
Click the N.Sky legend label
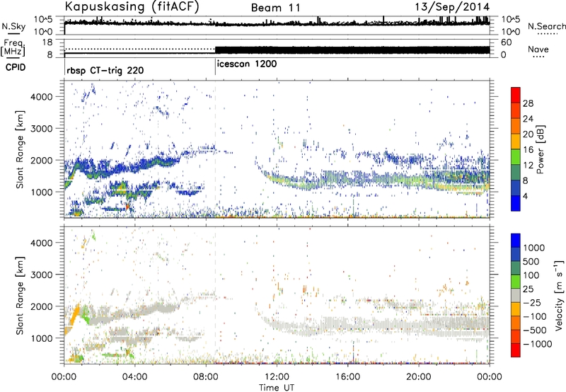[x=13, y=27]
